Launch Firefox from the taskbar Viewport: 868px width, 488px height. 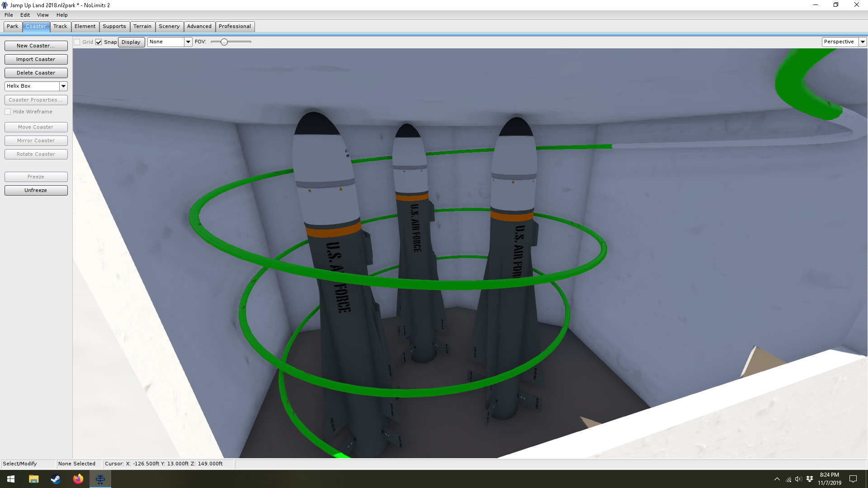(78, 479)
